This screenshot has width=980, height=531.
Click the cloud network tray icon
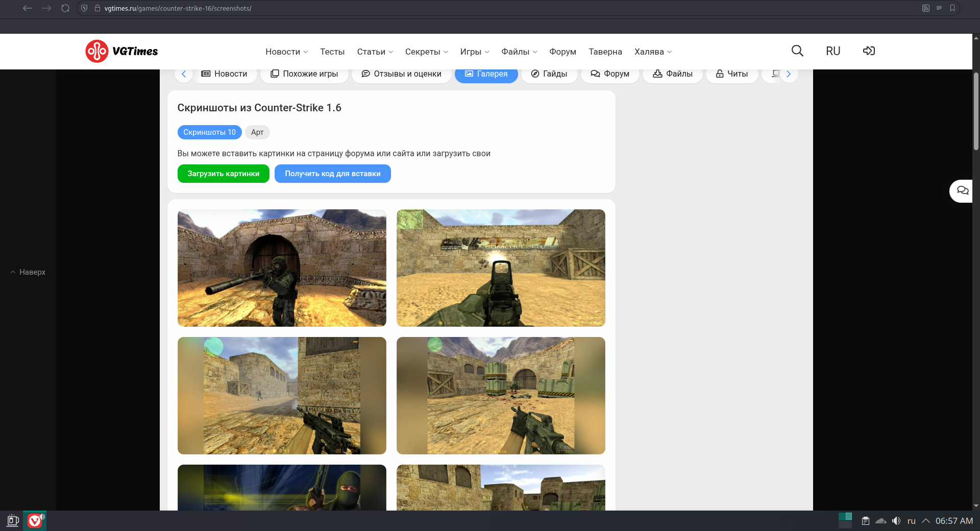pos(881,521)
